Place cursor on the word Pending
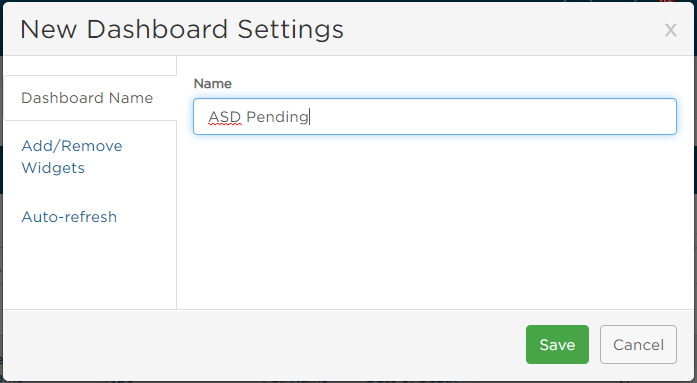Image resolution: width=697 pixels, height=383 pixels. [277, 117]
